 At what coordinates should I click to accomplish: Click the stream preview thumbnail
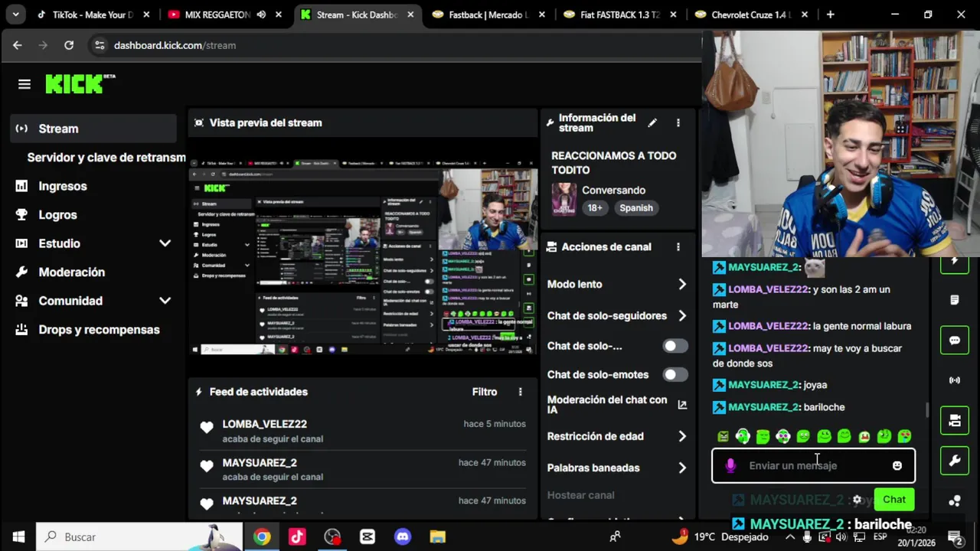[363, 256]
